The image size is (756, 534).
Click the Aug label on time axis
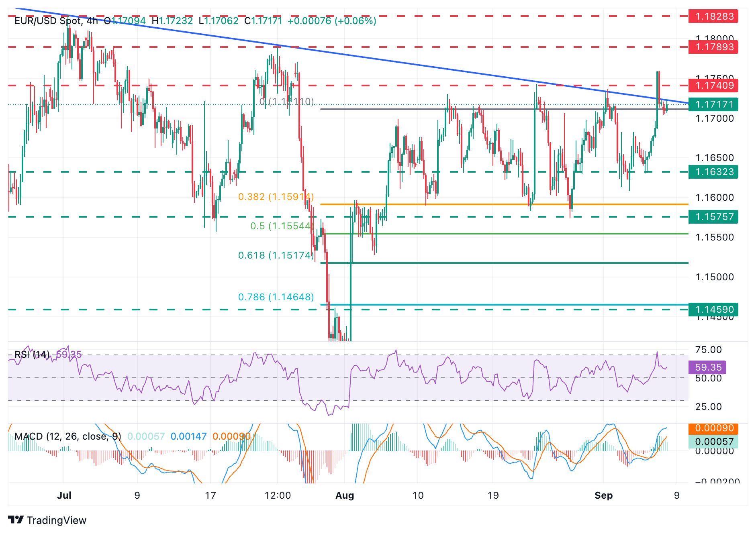(345, 495)
